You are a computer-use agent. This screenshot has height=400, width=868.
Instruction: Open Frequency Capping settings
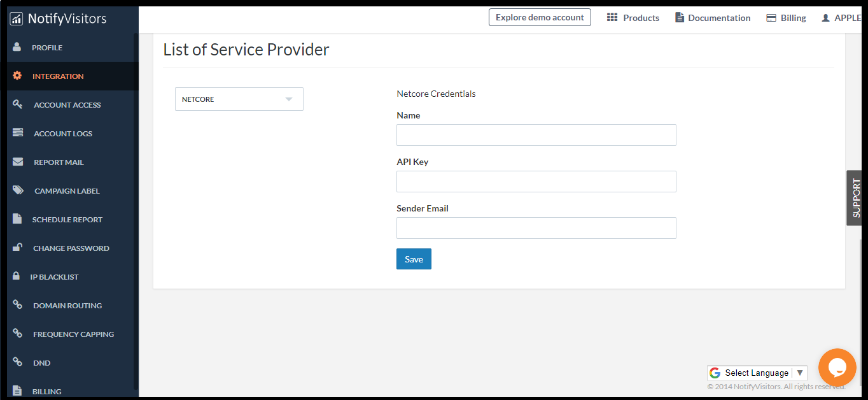[x=69, y=334]
